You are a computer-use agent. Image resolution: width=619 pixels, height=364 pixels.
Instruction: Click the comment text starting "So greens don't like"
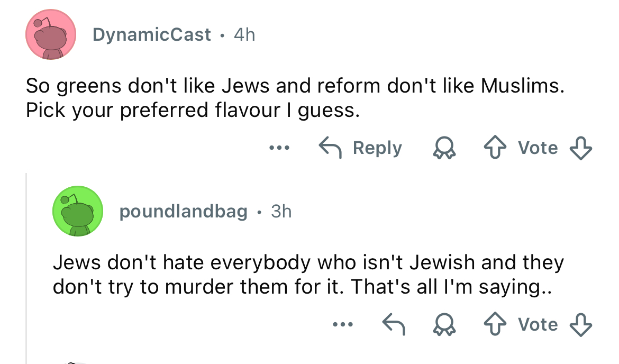tap(294, 97)
